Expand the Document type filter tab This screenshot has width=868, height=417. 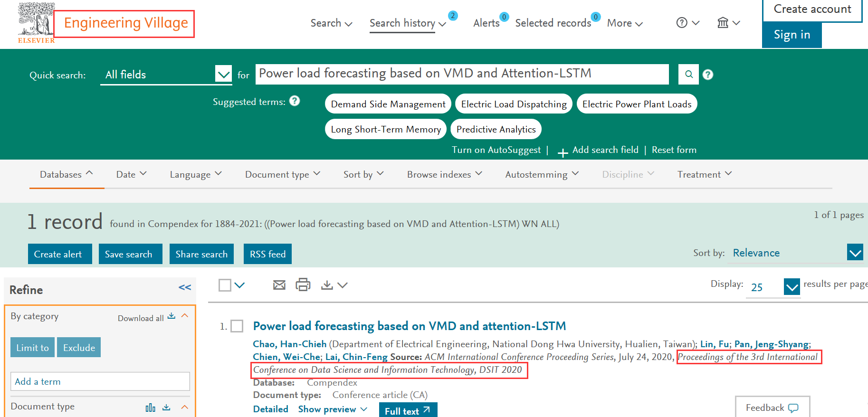point(282,175)
